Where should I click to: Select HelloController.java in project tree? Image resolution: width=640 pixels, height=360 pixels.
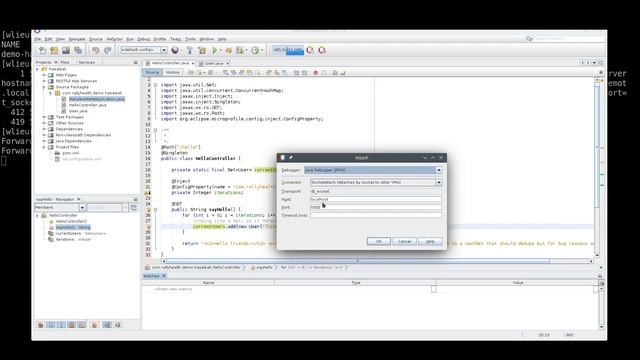[x=87, y=105]
